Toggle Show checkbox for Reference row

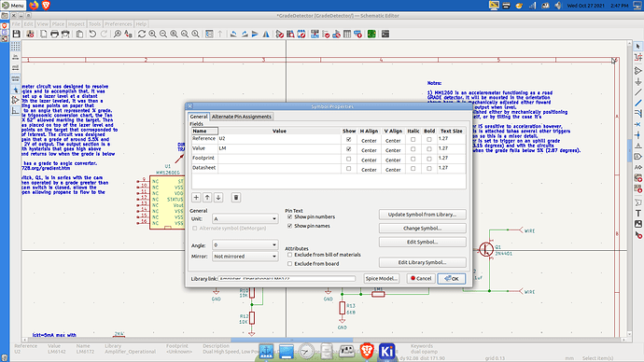pos(349,140)
